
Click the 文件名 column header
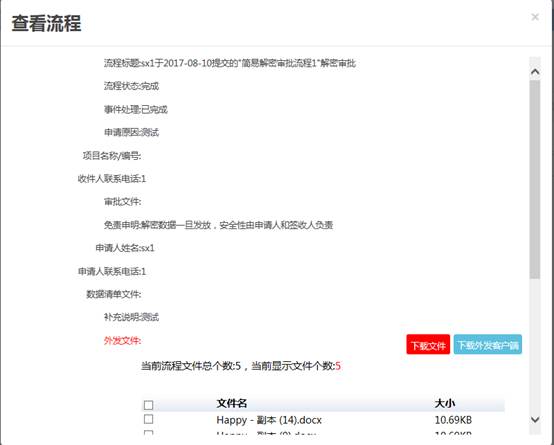click(231, 403)
